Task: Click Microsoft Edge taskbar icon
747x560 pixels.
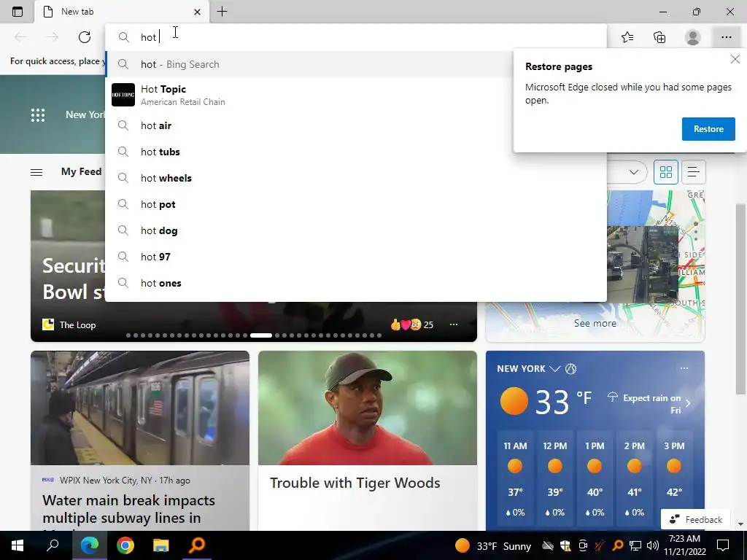Action: coord(89,545)
